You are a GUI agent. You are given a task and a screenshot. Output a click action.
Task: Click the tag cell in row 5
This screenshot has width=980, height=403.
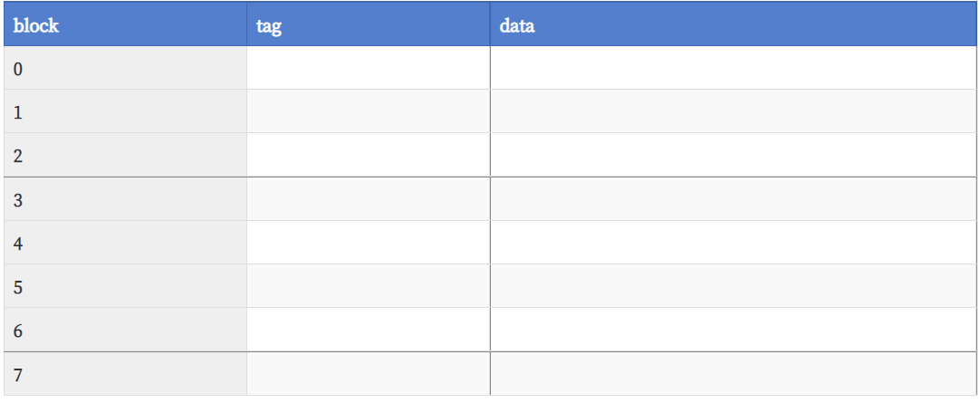point(368,286)
